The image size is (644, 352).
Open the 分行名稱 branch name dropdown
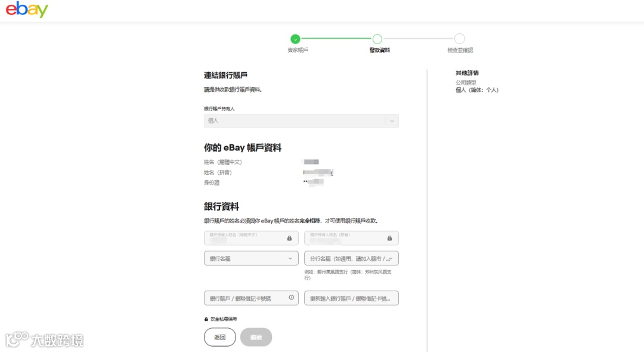point(351,258)
